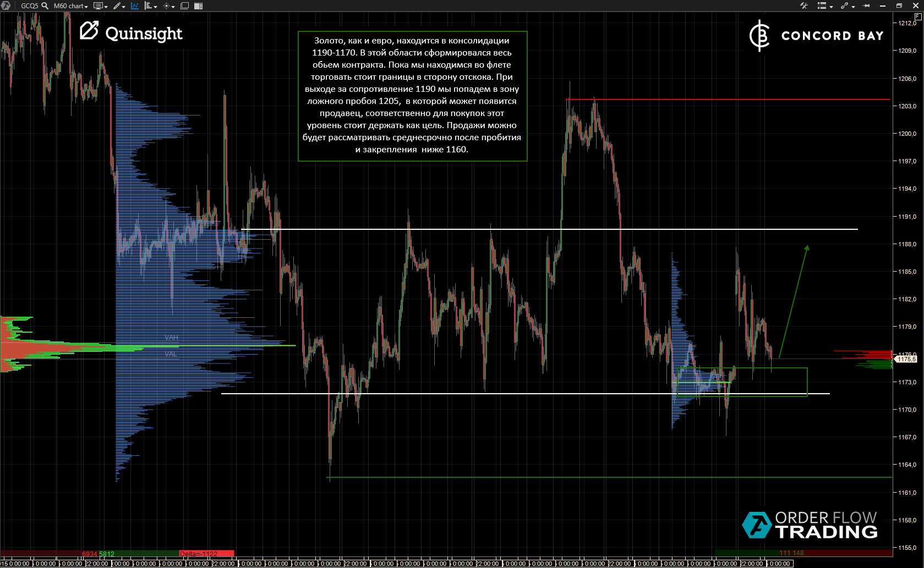
Task: Expand the list view dropdown arrow
Action: 831,7
